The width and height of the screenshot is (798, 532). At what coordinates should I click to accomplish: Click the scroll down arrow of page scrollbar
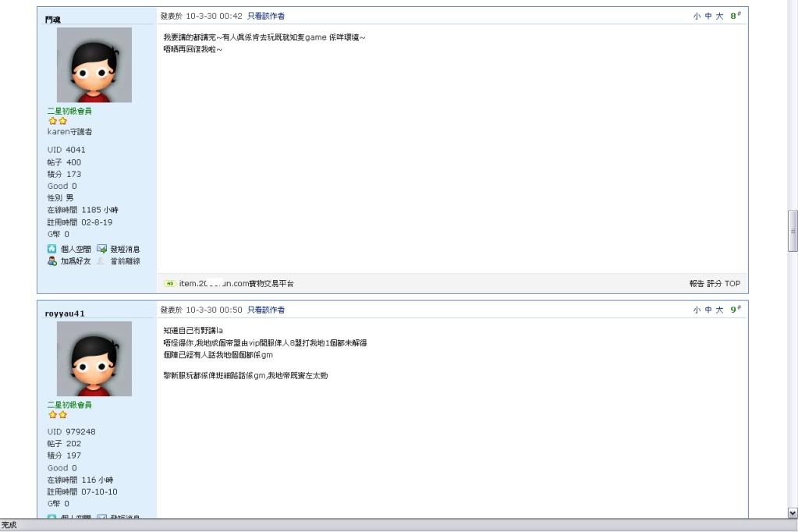pos(793,512)
